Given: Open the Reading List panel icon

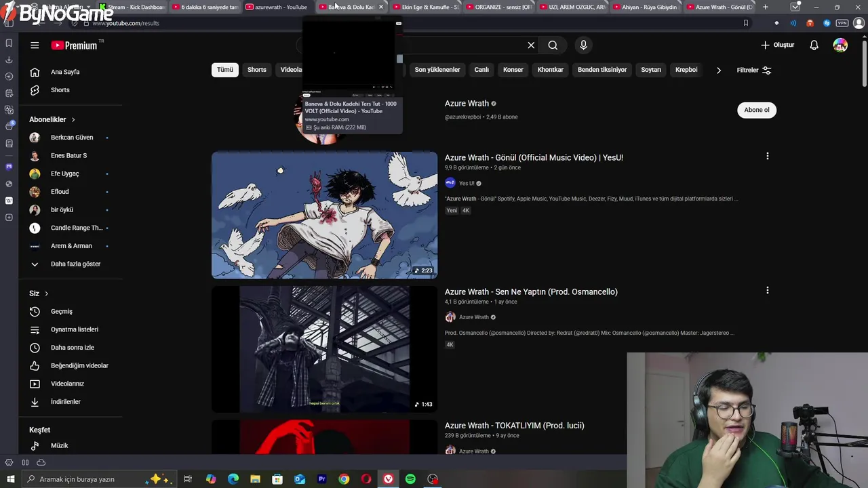Looking at the screenshot, I should click(x=9, y=143).
